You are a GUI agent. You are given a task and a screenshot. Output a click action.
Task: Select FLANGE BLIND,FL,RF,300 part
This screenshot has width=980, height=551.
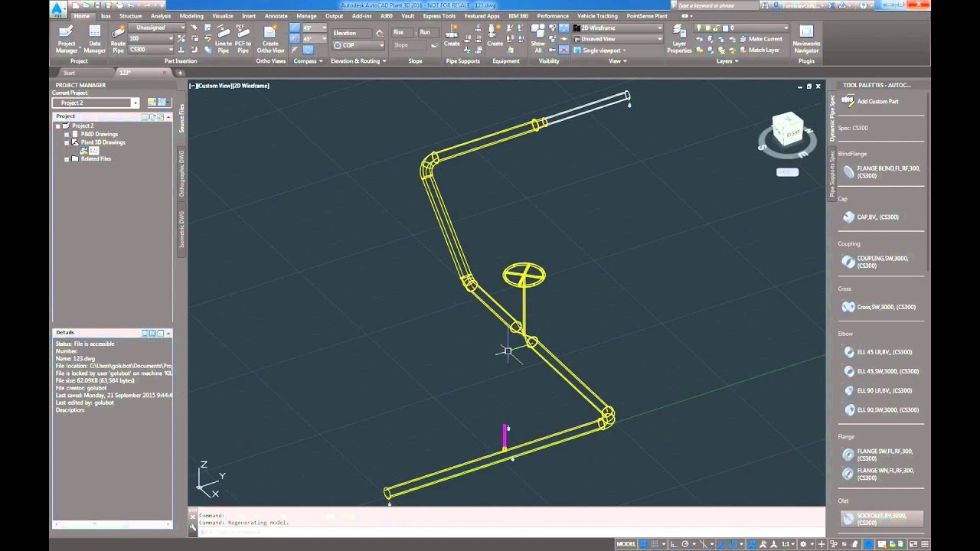point(881,171)
